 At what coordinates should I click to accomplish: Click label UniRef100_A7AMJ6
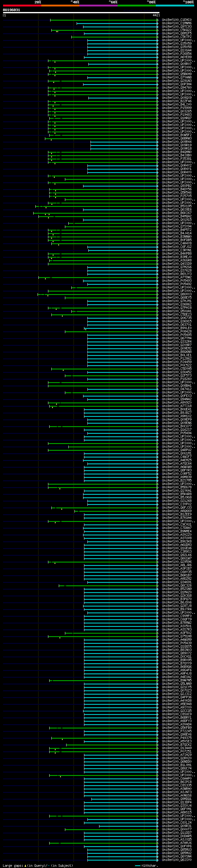(x=176, y=843)
